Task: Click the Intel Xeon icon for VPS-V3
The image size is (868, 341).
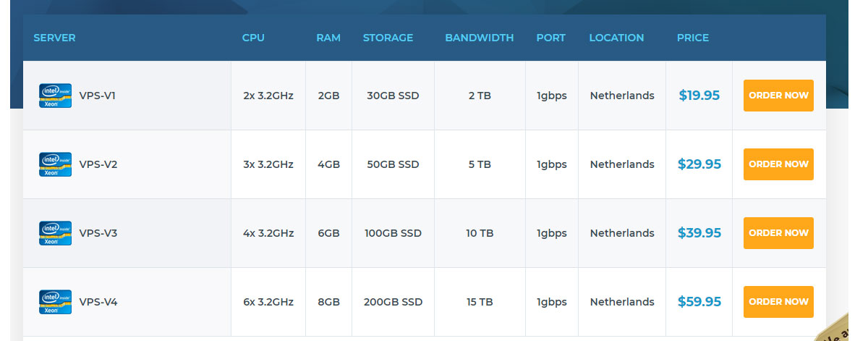Action: pos(55,233)
